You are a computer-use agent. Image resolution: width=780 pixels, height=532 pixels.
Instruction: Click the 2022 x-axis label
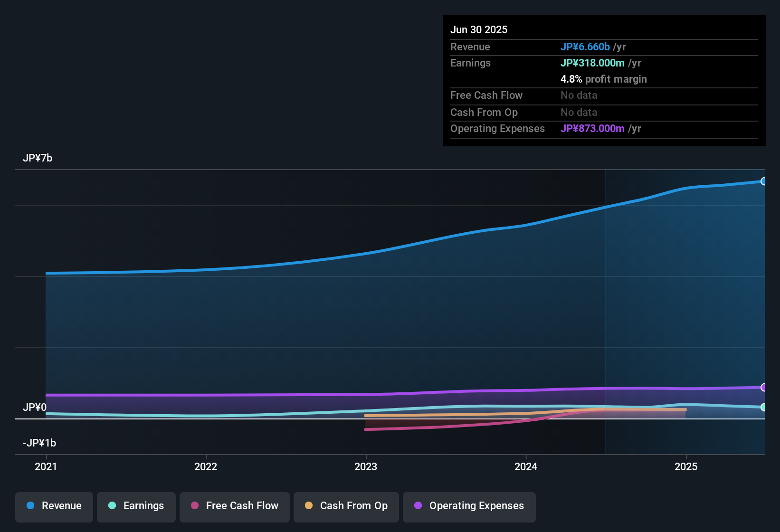coord(206,466)
